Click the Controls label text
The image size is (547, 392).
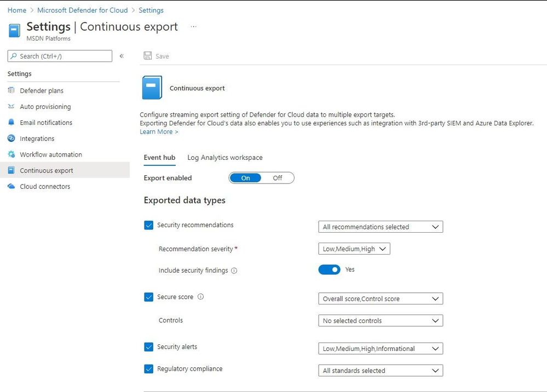(x=171, y=320)
